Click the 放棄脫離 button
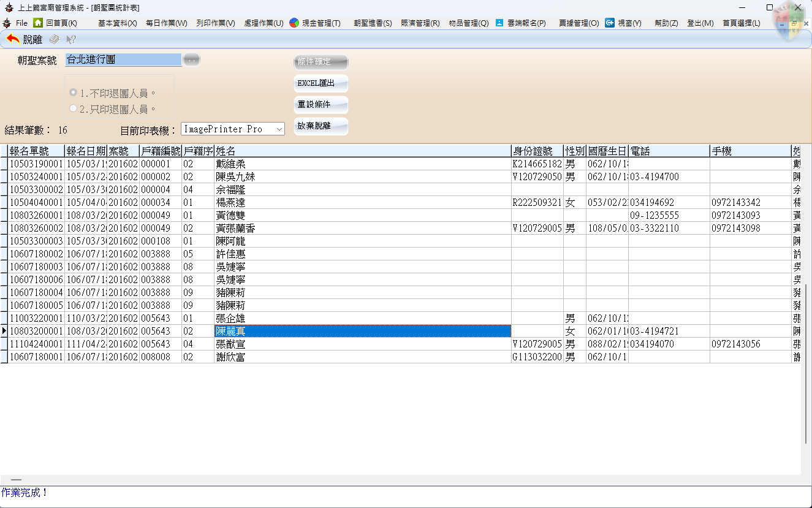The height and width of the screenshot is (508, 812). coord(321,126)
